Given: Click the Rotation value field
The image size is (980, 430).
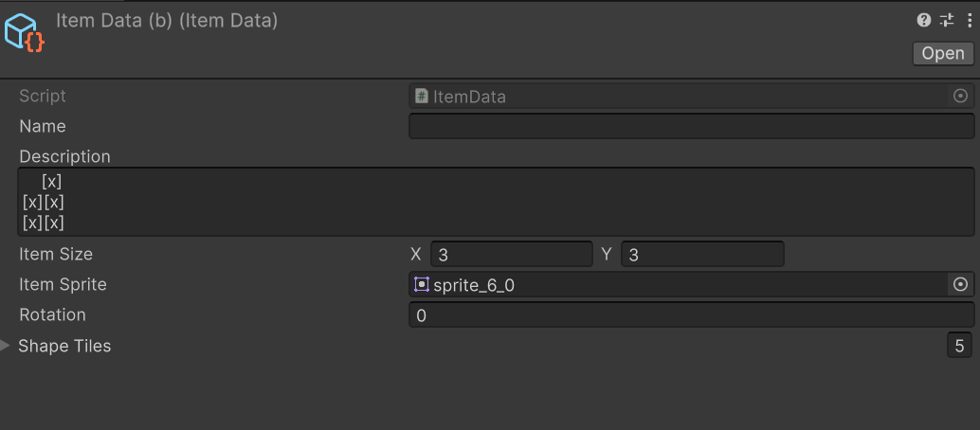Looking at the screenshot, I should pyautogui.click(x=691, y=314).
